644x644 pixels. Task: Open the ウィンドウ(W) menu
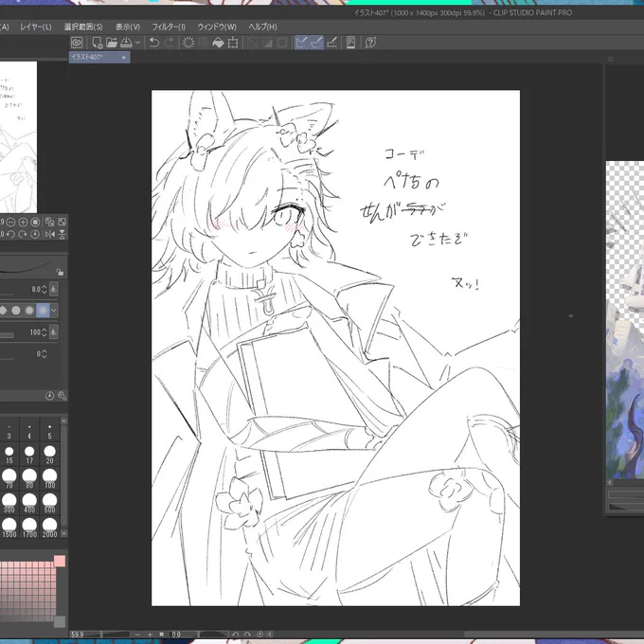pos(217,27)
